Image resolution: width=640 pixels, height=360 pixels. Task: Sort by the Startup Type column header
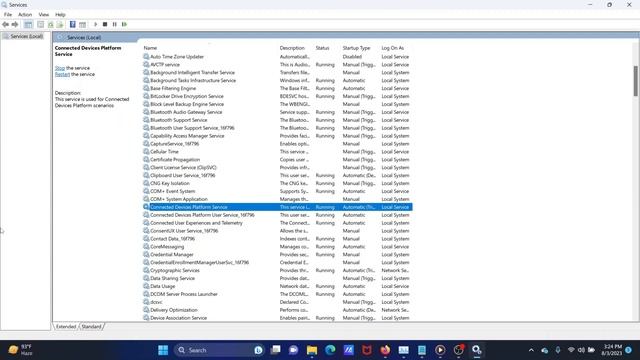[356, 48]
